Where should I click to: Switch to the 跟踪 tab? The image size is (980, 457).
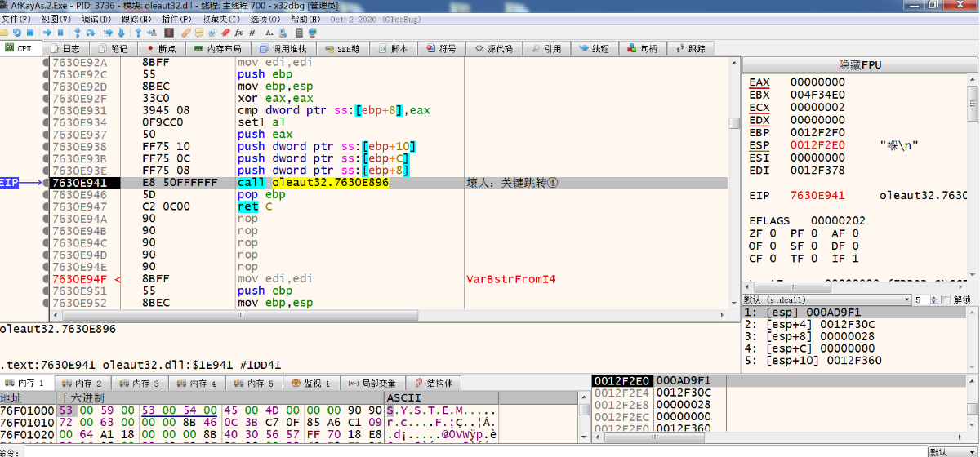pos(690,49)
